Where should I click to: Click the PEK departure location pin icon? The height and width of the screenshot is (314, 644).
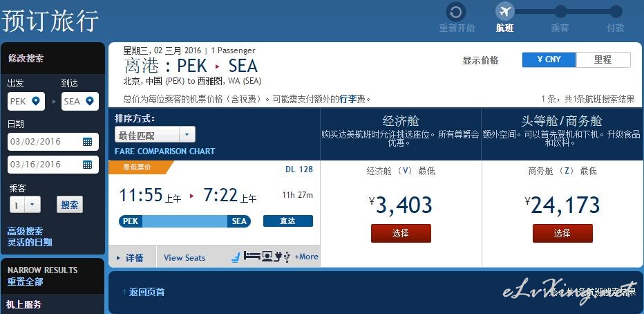pyautogui.click(x=36, y=101)
